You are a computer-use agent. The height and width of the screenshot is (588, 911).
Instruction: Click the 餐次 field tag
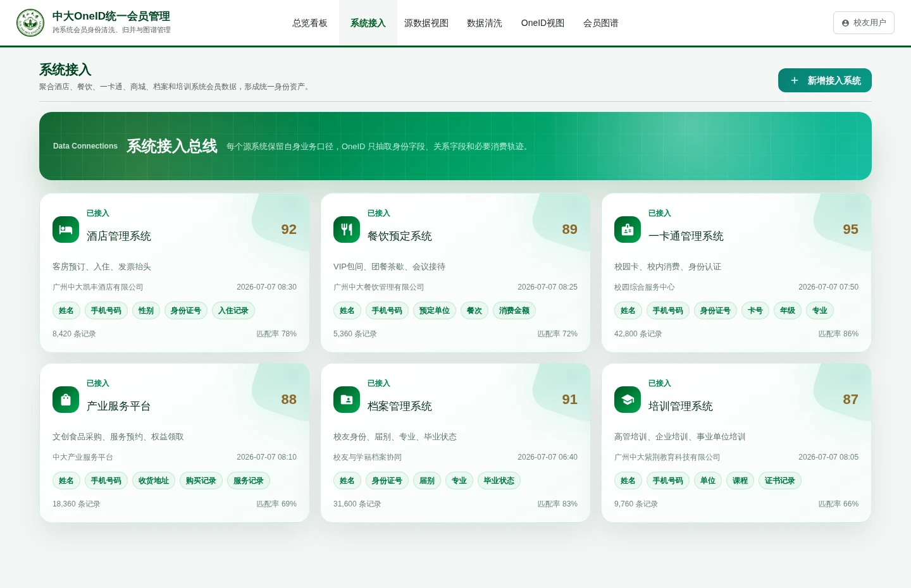coord(474,310)
